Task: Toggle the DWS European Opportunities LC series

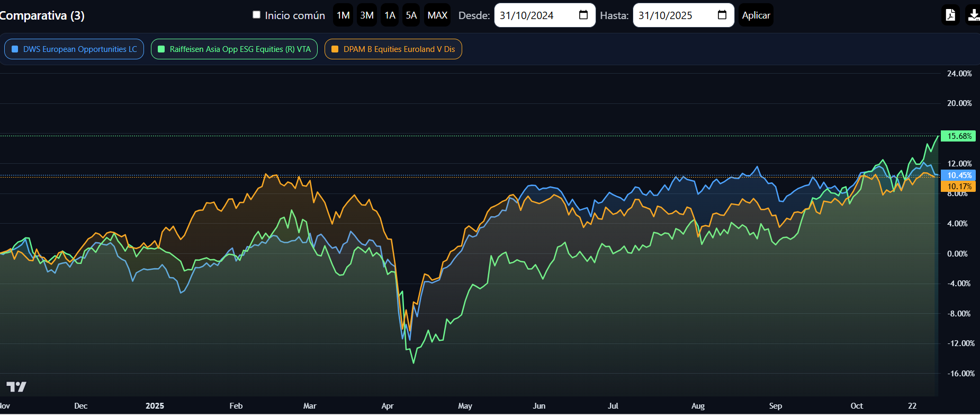Action: pyautogui.click(x=74, y=49)
